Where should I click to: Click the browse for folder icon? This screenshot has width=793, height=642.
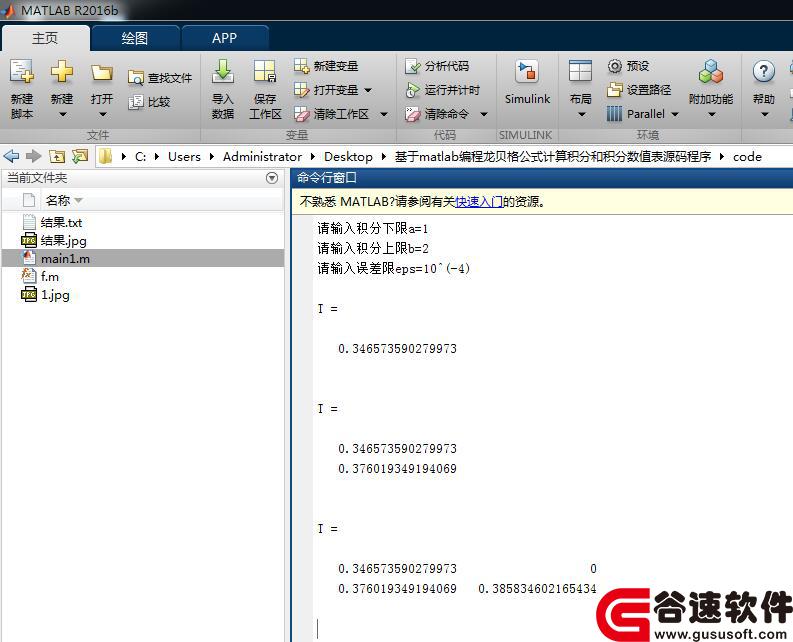click(x=80, y=156)
